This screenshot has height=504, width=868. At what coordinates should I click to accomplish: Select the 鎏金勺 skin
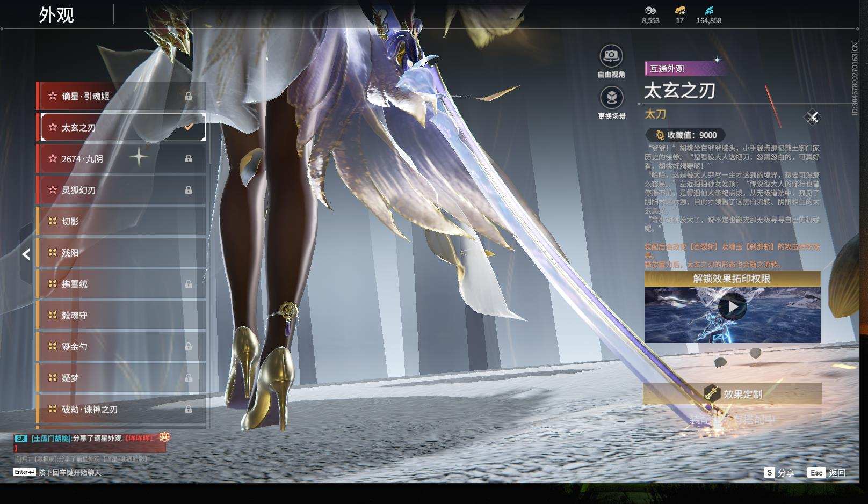click(121, 346)
